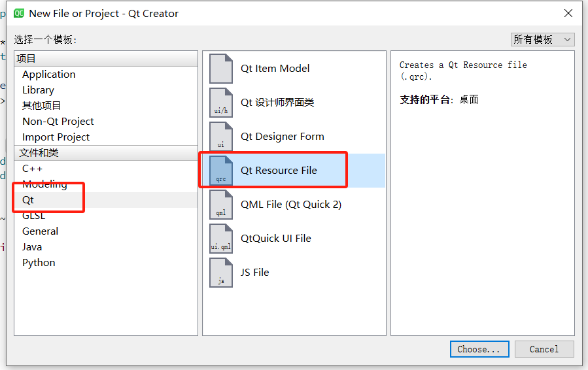Choose the QML File (Qt Quick 2) label

(x=291, y=205)
